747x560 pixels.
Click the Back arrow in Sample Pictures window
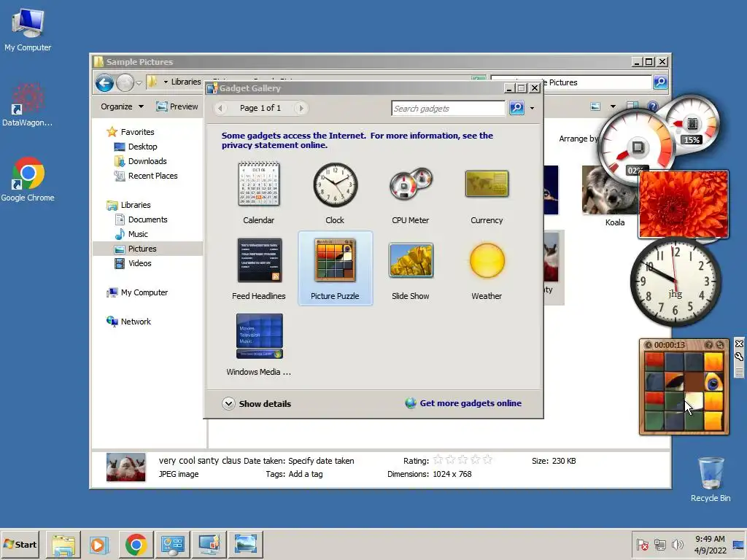point(104,83)
